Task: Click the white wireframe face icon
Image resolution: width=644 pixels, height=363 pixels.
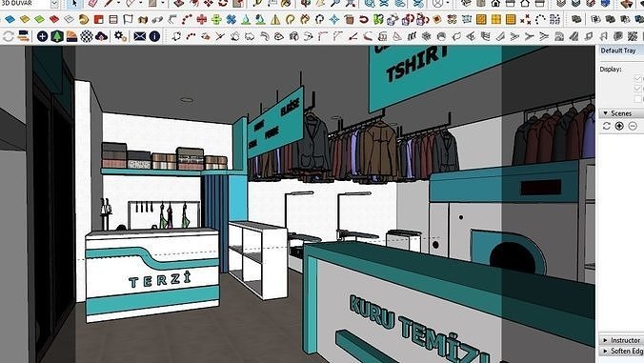Action: 69,19
